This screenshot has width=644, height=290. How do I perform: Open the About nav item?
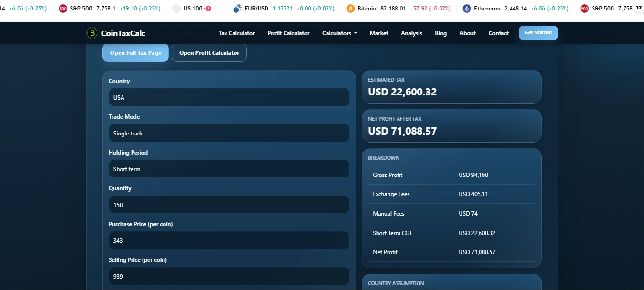(468, 33)
